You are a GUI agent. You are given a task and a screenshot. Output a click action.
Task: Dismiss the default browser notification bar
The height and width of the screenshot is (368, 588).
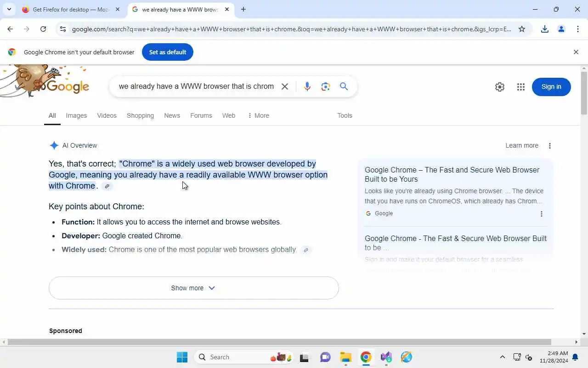[x=576, y=52]
